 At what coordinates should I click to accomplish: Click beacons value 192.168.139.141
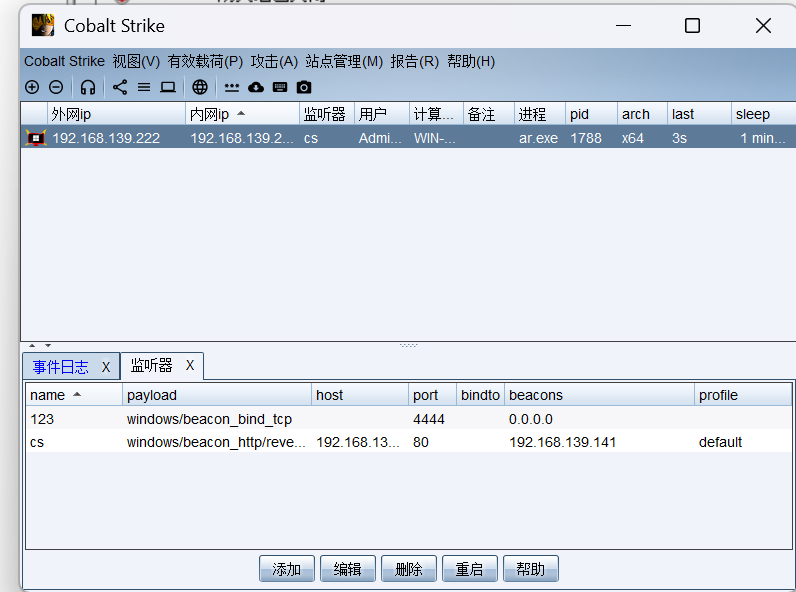tap(562, 442)
